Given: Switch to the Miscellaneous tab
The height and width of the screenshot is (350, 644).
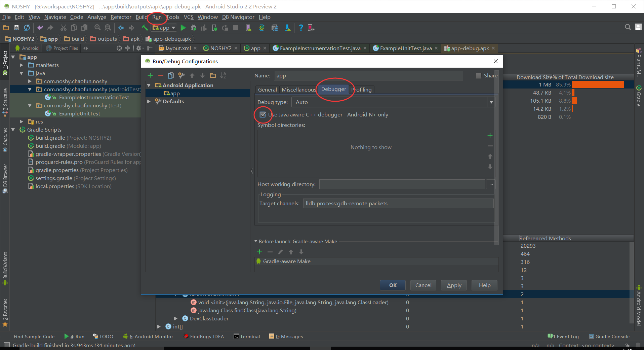Looking at the screenshot, I should (298, 90).
